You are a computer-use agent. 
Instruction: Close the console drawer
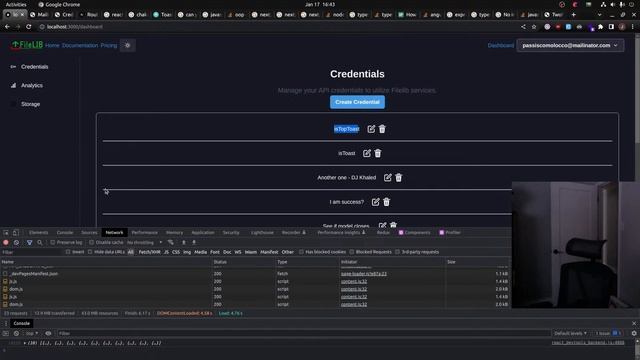click(x=634, y=323)
